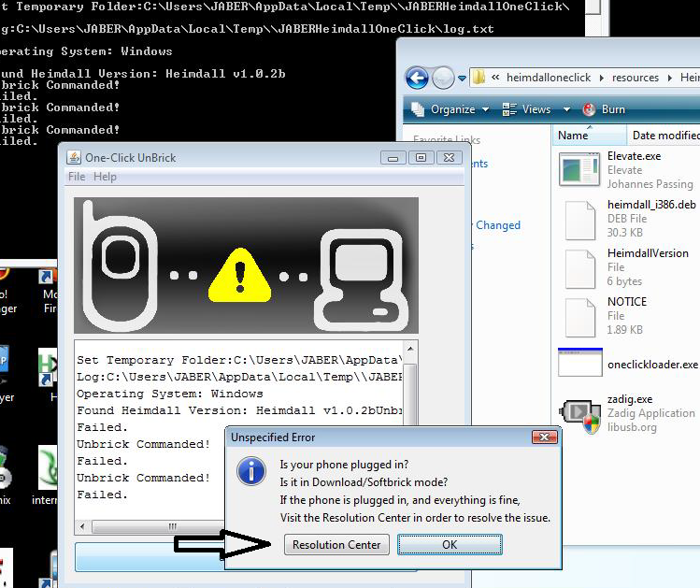
Task: Click the yellow warning triangle status image
Action: (x=240, y=276)
